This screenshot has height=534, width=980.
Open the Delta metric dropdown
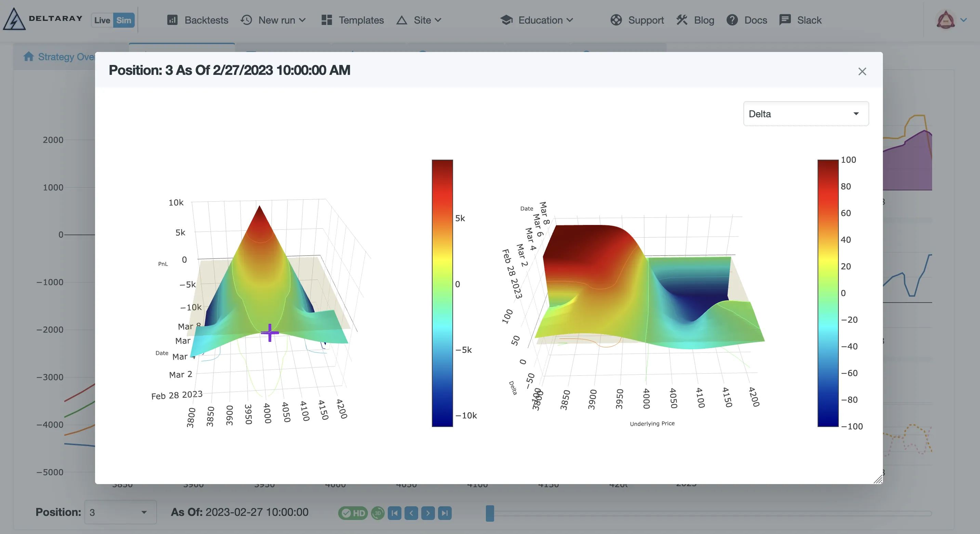[805, 114]
